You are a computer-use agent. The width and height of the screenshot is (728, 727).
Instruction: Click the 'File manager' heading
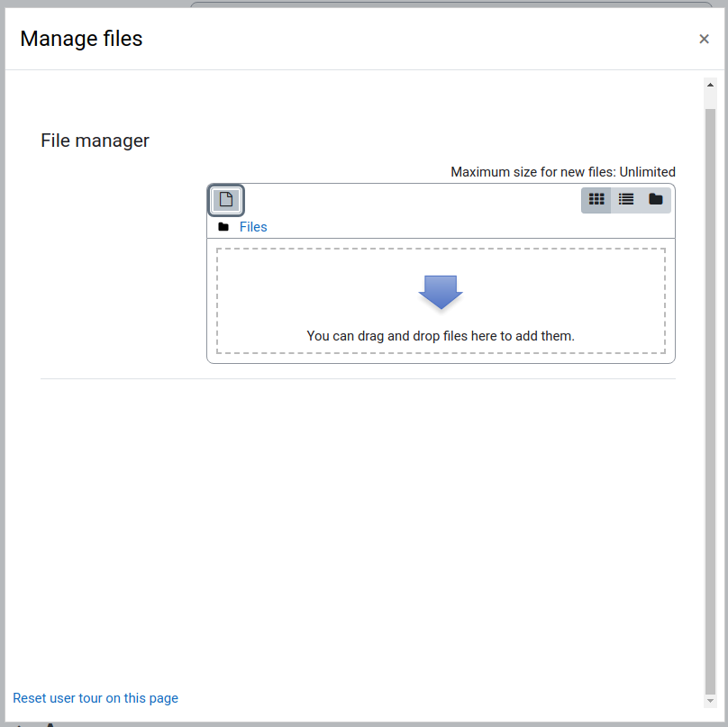tap(96, 141)
